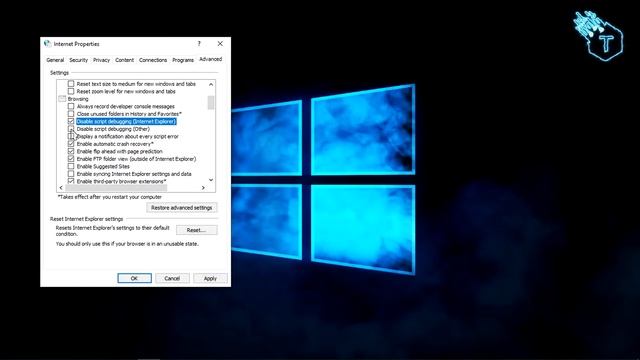The image size is (640, 360).
Task: Tick Reset zoom level for new windows
Action: (71, 91)
